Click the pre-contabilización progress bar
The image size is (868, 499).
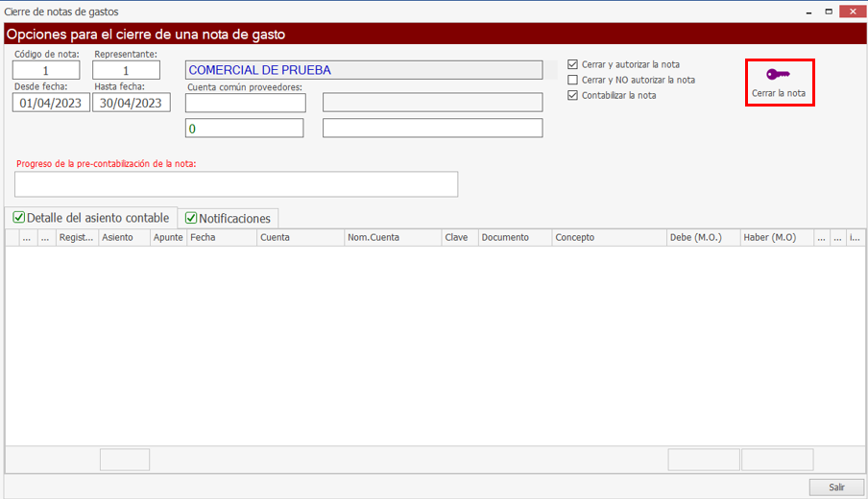pos(236,184)
